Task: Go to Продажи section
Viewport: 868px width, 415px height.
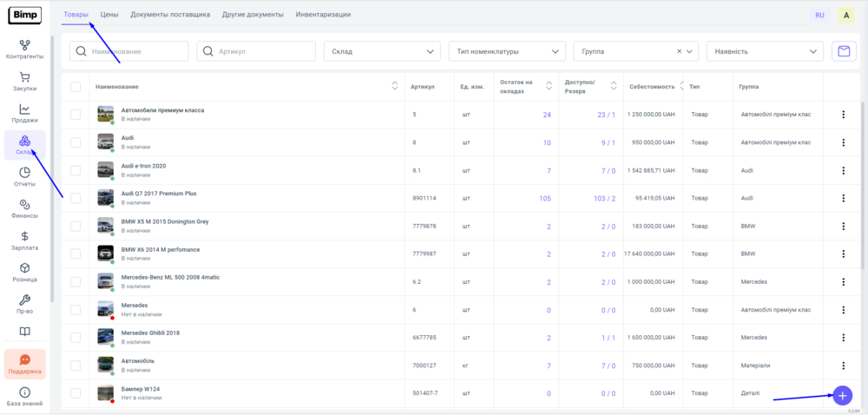Action: [x=24, y=113]
